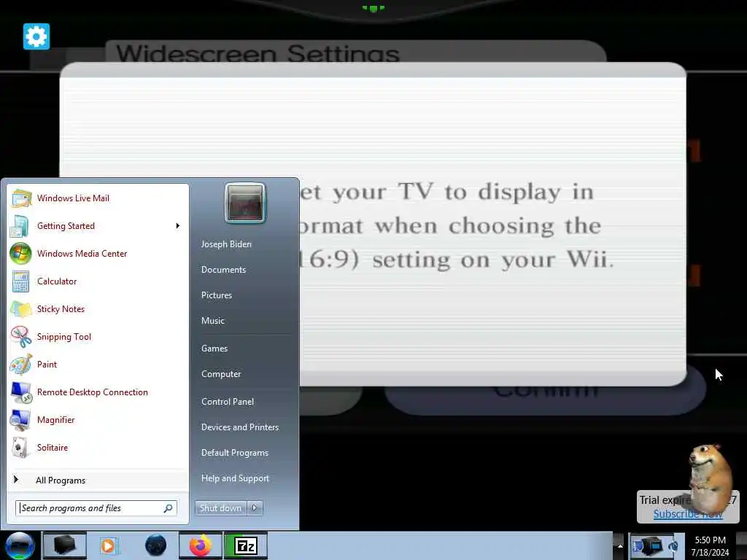Click the Windows Live Mail icon
The image size is (747, 560).
21,198
